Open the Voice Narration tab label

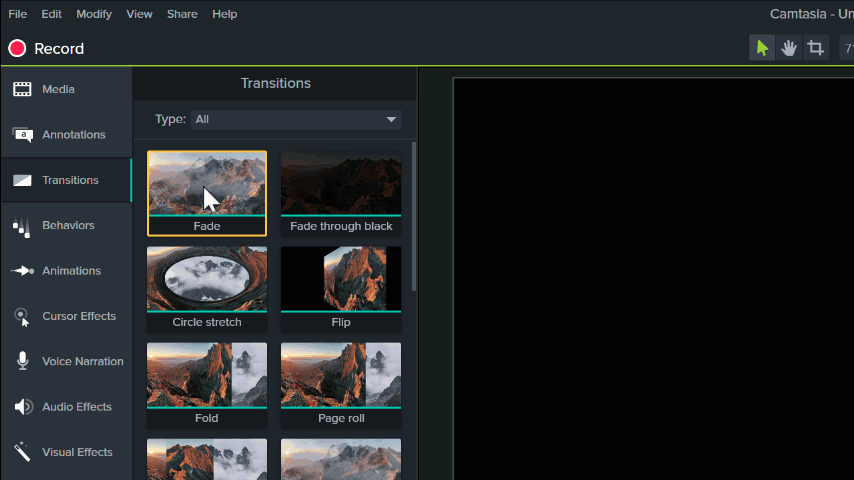click(x=83, y=361)
